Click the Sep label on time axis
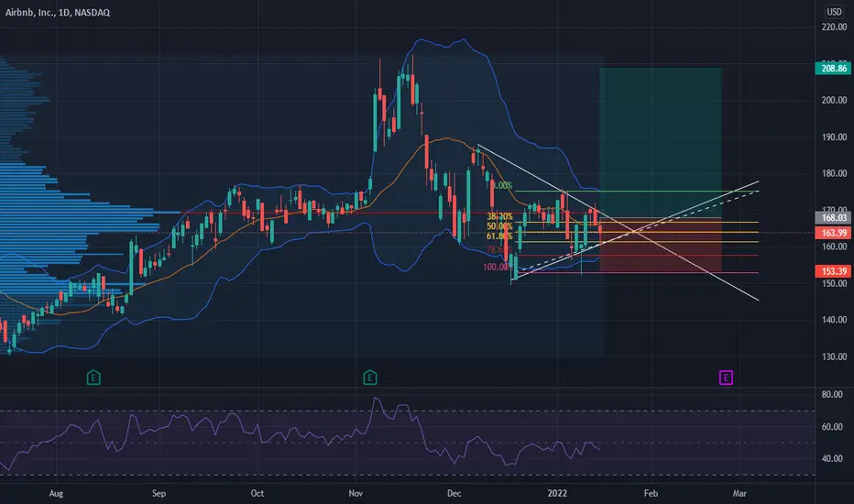 point(159,494)
